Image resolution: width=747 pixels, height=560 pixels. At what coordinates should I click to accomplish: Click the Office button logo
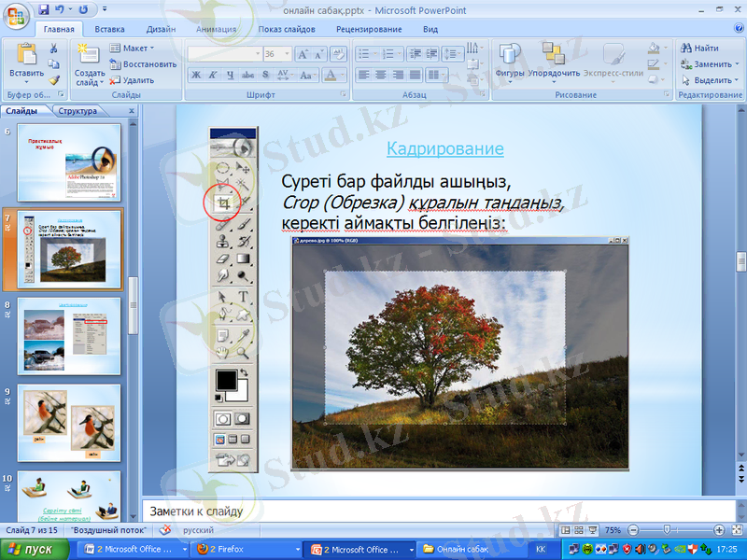[x=17, y=17]
